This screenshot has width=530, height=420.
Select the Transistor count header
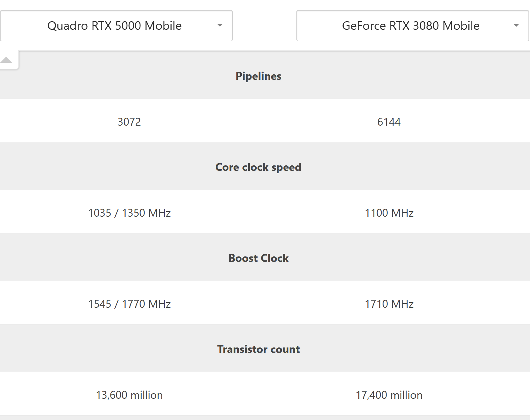click(258, 349)
